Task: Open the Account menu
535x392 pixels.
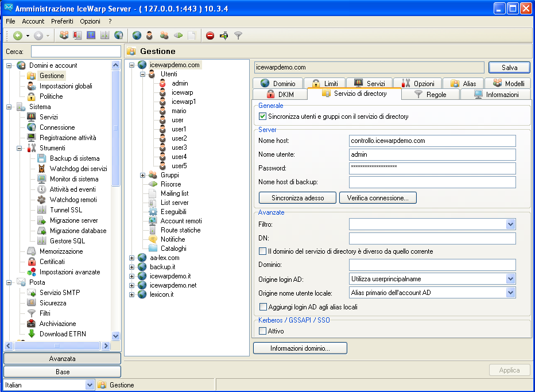Action: tap(33, 21)
